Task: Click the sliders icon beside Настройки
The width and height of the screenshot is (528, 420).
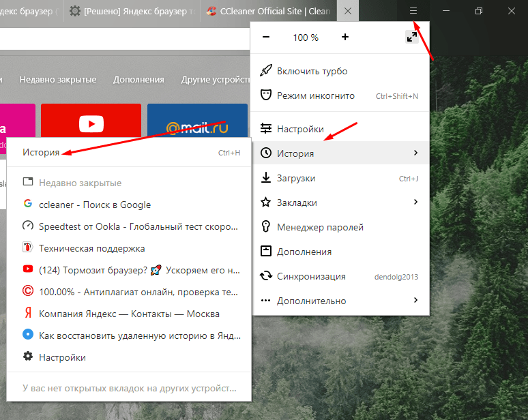Action: pos(265,129)
